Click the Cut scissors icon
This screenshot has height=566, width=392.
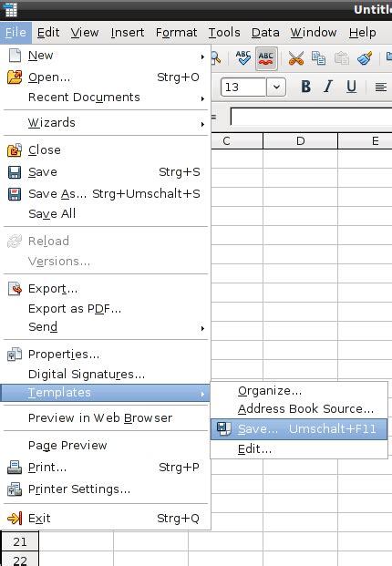[x=296, y=58]
